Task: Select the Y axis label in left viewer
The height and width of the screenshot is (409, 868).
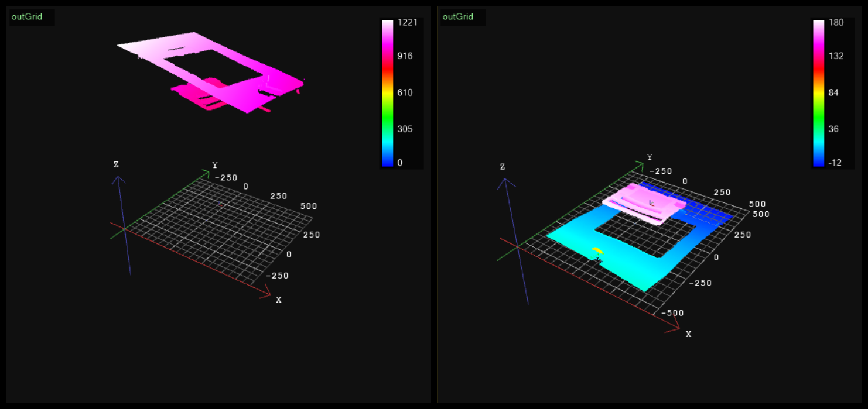Action: [215, 165]
